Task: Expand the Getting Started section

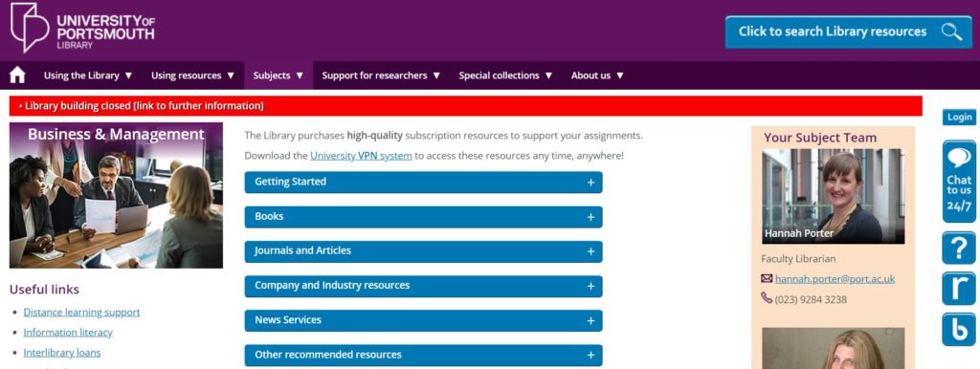Action: tap(423, 182)
